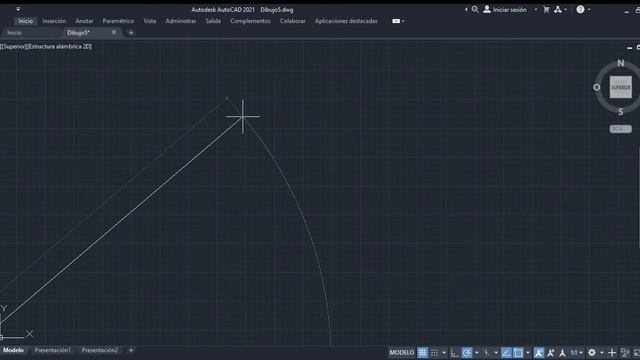Expand the ribbon minimize options arrow
Screen dimensions: 640x360
(403, 21)
